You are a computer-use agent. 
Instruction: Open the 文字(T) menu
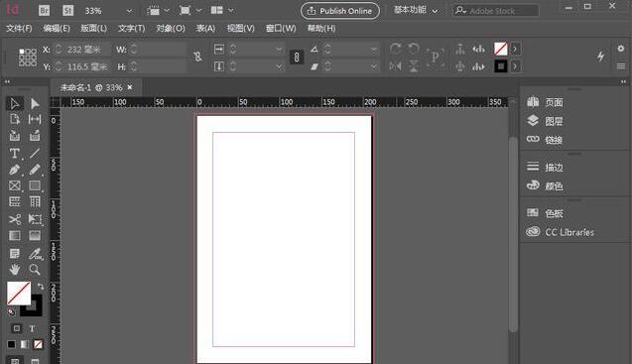131,28
